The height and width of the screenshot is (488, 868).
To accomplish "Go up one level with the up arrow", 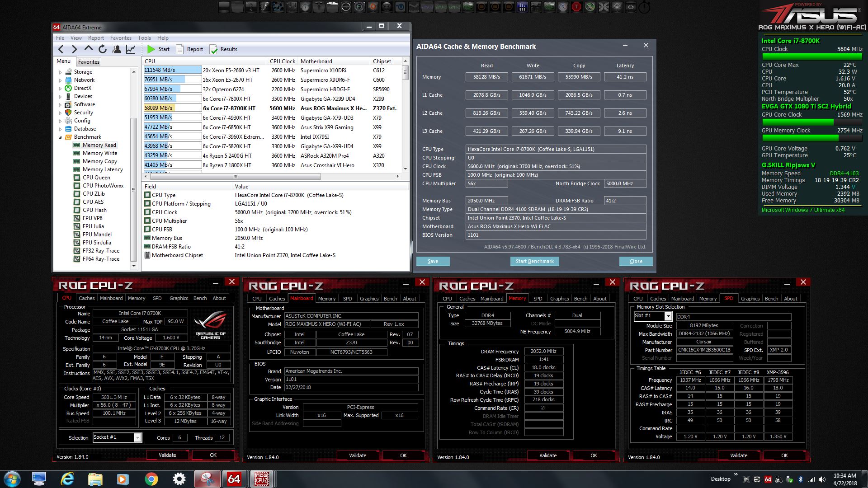I will coord(89,49).
